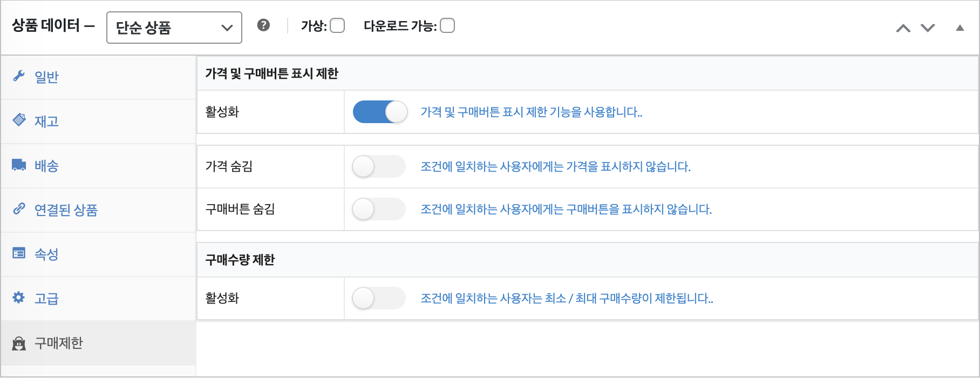Click the gear icon beside 고급
Image resolution: width=980 pixels, height=378 pixels.
(19, 298)
